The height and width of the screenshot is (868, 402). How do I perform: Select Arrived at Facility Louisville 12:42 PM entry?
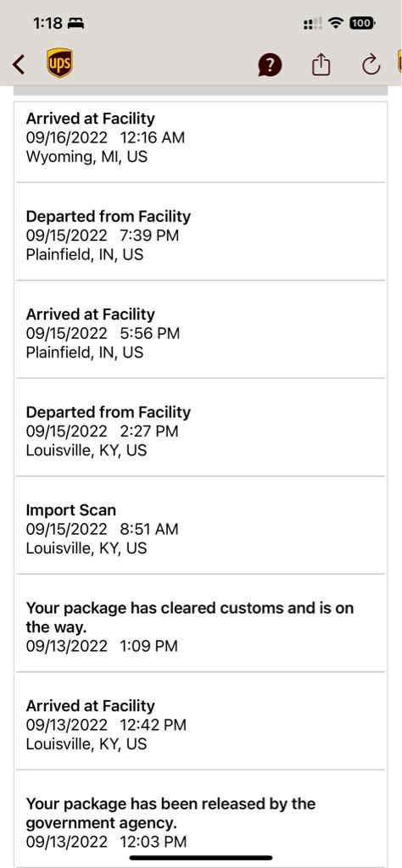click(200, 721)
